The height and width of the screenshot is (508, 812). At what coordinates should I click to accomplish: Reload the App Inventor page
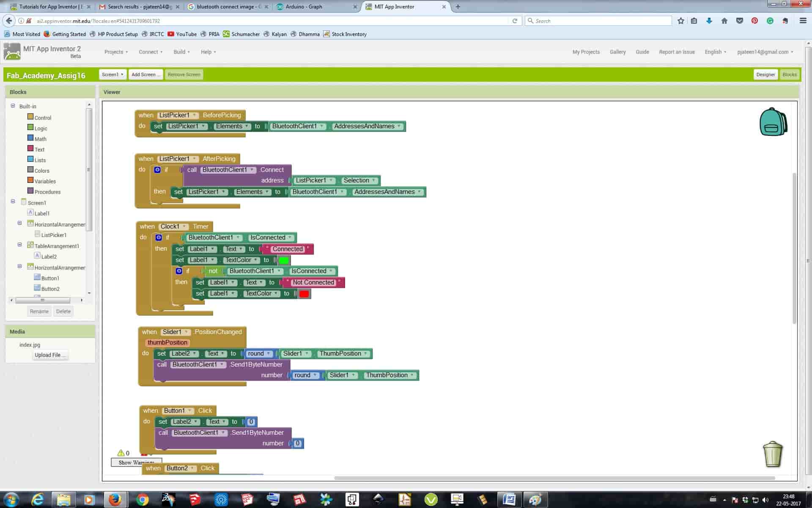tap(515, 21)
